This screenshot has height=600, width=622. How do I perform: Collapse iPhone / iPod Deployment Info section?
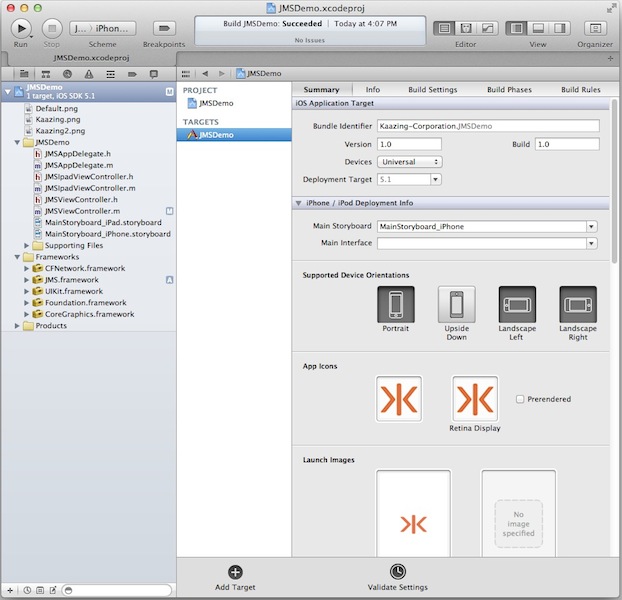pyautogui.click(x=298, y=203)
